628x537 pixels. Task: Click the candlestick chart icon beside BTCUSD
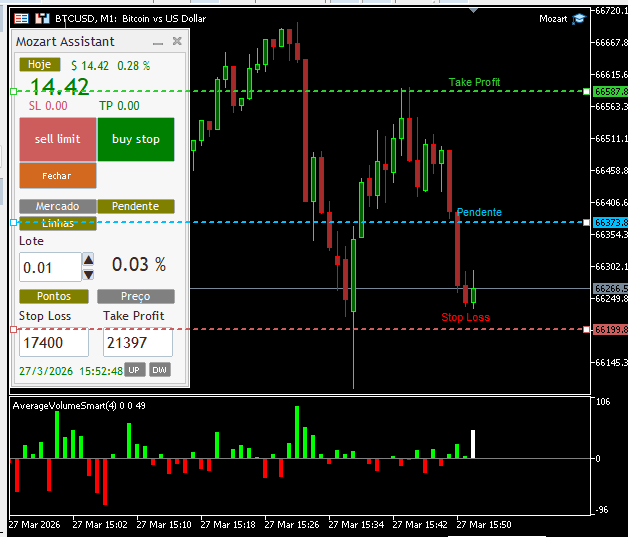(x=42, y=18)
